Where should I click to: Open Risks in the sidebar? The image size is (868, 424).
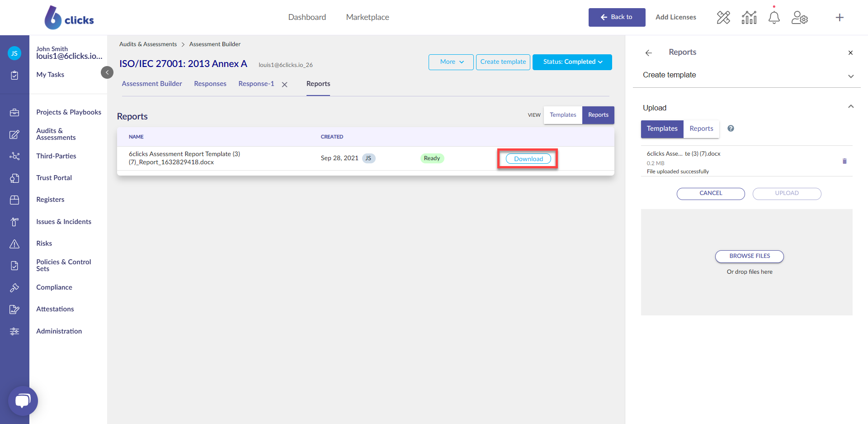44,243
